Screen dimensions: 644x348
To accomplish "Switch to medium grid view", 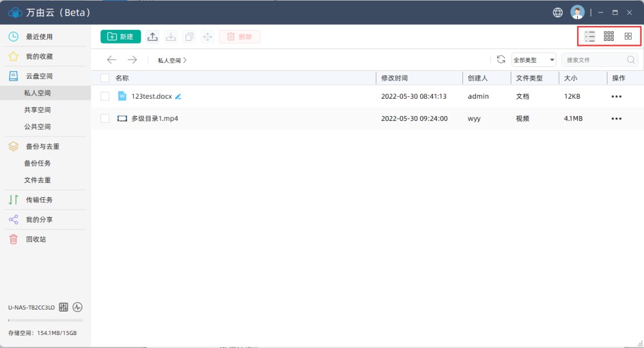I will point(609,37).
